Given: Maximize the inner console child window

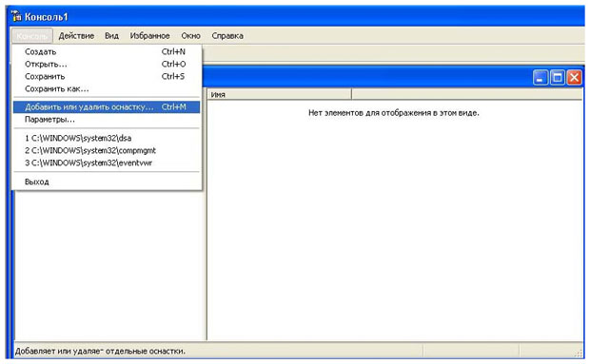Looking at the screenshot, I should tap(558, 78).
